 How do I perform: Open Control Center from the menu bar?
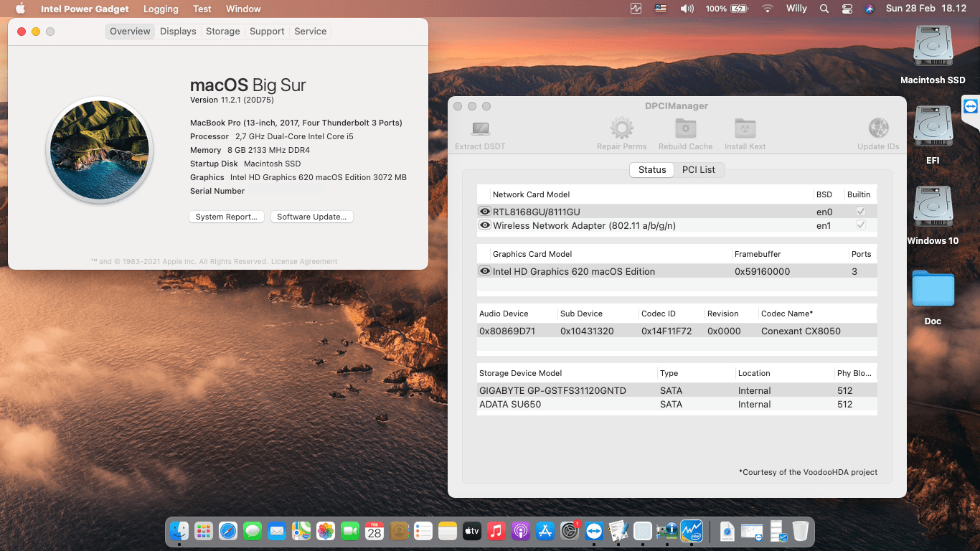tap(847, 9)
